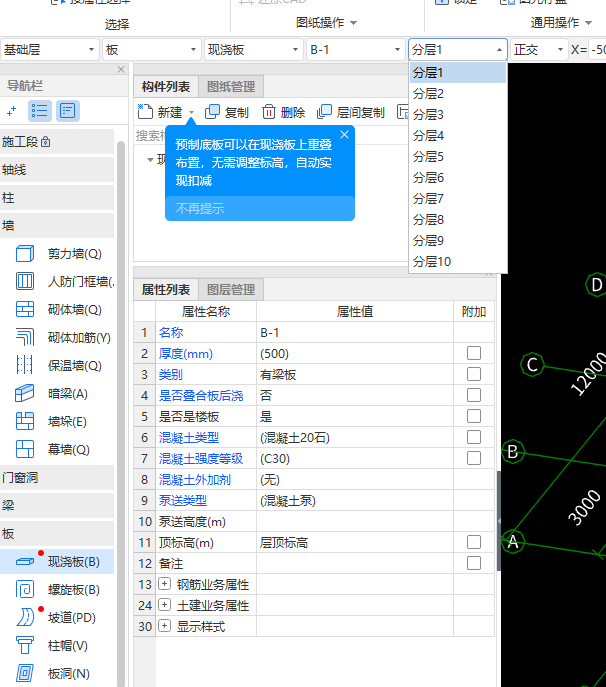Expand 土建业务属性 property group
The width and height of the screenshot is (606, 687).
(x=164, y=605)
